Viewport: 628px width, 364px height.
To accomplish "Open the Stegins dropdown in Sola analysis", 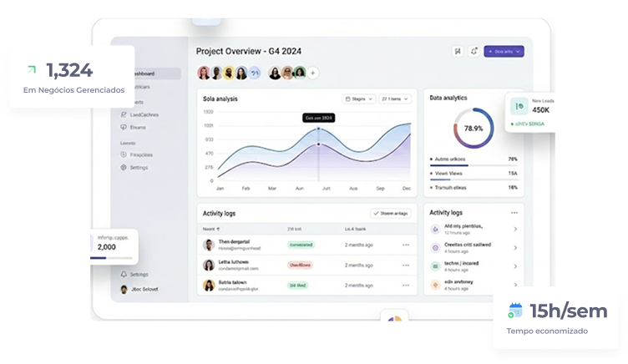I will click(x=359, y=99).
